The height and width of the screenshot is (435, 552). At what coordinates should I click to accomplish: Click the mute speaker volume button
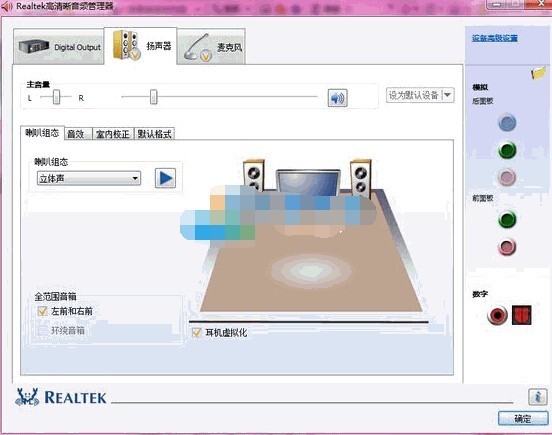coord(337,97)
